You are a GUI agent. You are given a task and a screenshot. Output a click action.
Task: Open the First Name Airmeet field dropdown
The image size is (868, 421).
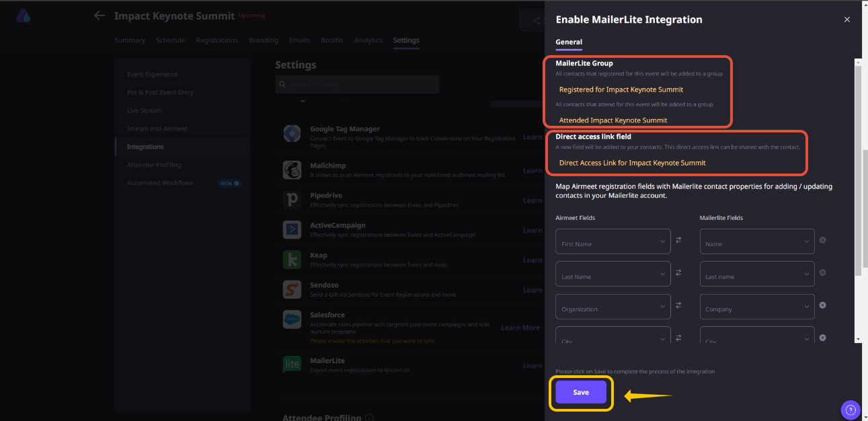pyautogui.click(x=613, y=241)
